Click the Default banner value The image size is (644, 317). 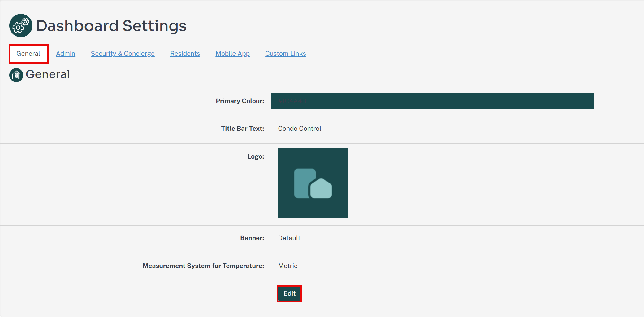[289, 238]
